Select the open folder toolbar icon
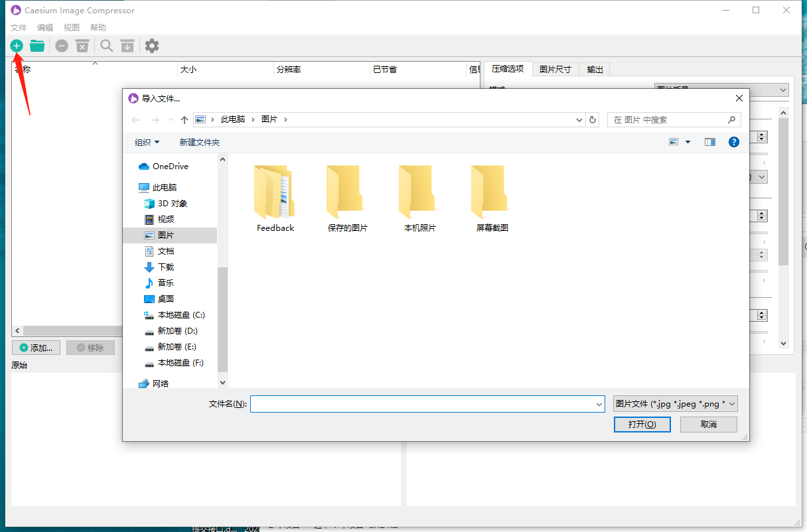The height and width of the screenshot is (532, 807). pos(37,46)
